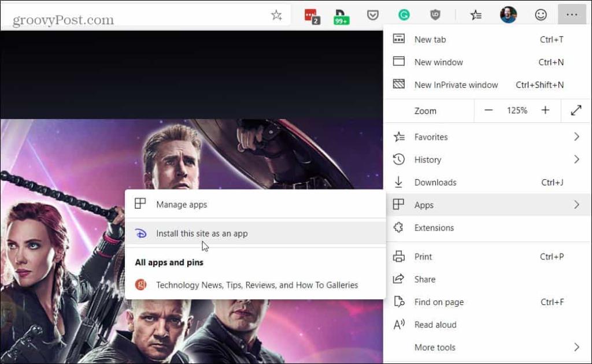592x364 pixels.
Task: Choose Print from the menu
Action: 487,257
